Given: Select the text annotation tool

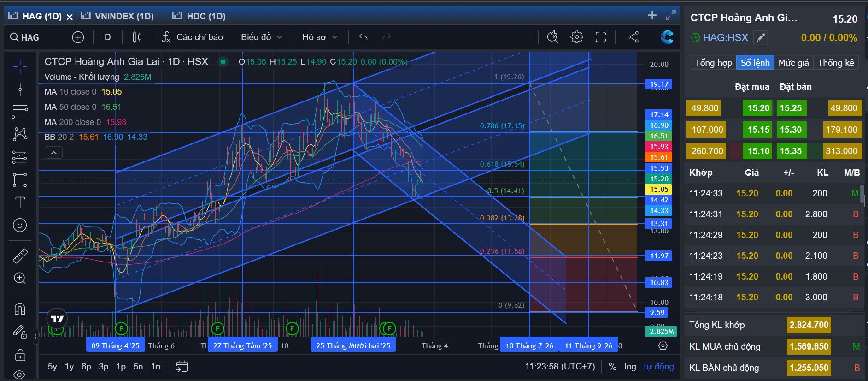Looking at the screenshot, I should (x=20, y=202).
